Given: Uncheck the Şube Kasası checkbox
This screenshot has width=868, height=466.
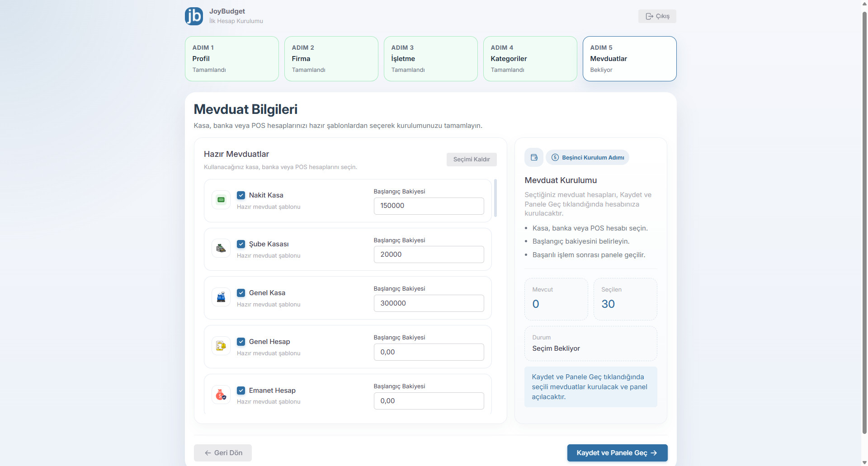Looking at the screenshot, I should 241,244.
